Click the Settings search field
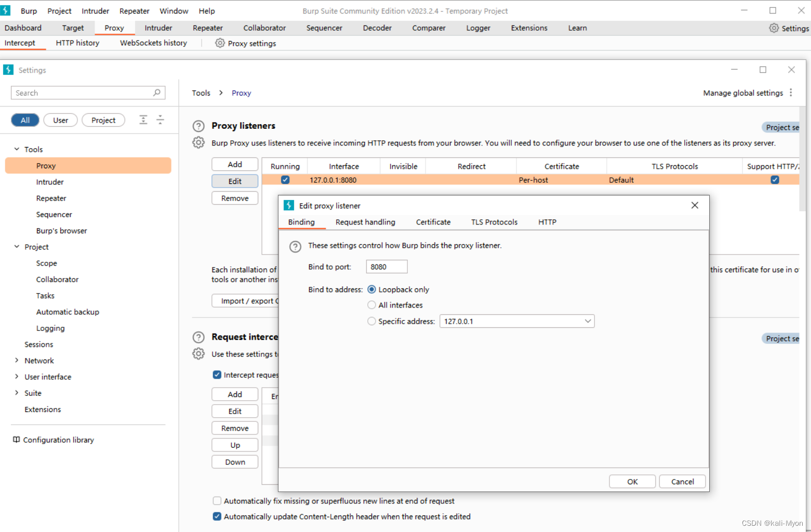811x532 pixels. pyautogui.click(x=88, y=93)
